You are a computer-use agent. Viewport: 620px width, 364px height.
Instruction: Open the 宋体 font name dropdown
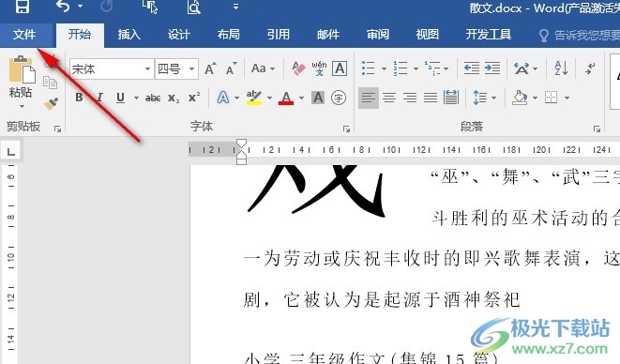coord(147,69)
